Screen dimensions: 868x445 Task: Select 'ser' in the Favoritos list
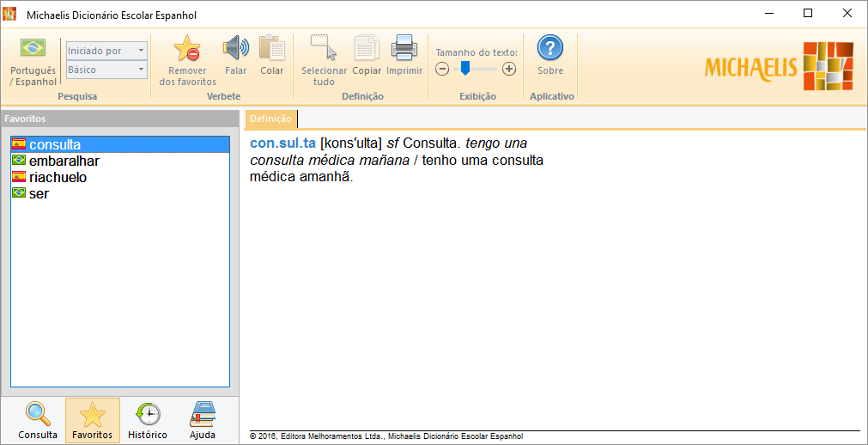tap(120, 193)
